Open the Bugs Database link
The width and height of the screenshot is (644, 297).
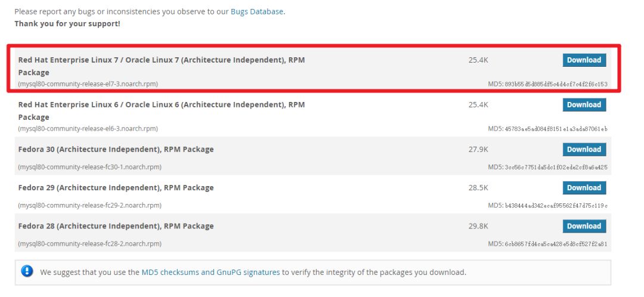point(257,11)
